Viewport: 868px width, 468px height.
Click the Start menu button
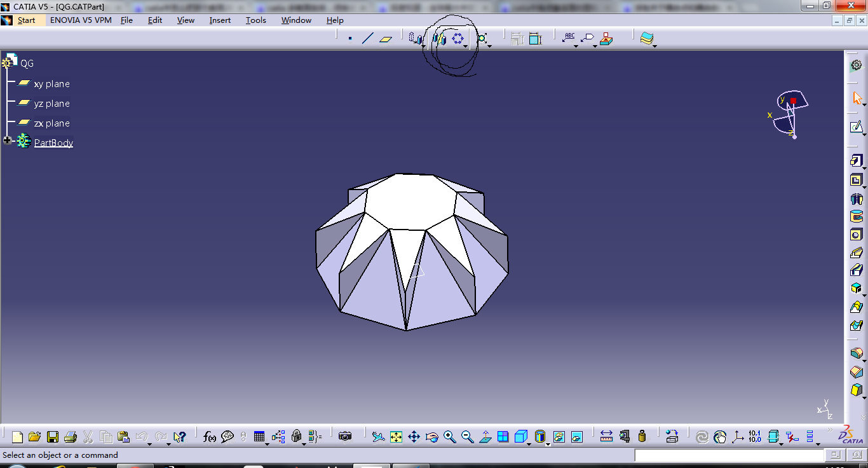point(26,20)
